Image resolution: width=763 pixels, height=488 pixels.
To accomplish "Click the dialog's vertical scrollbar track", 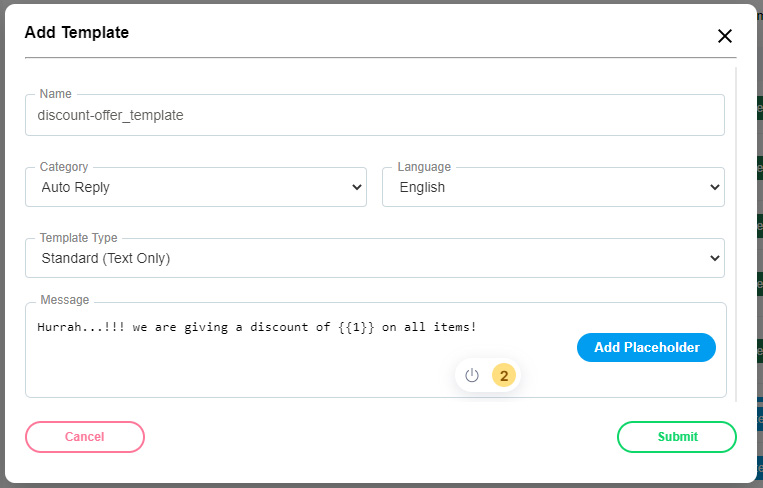I will click(x=736, y=235).
